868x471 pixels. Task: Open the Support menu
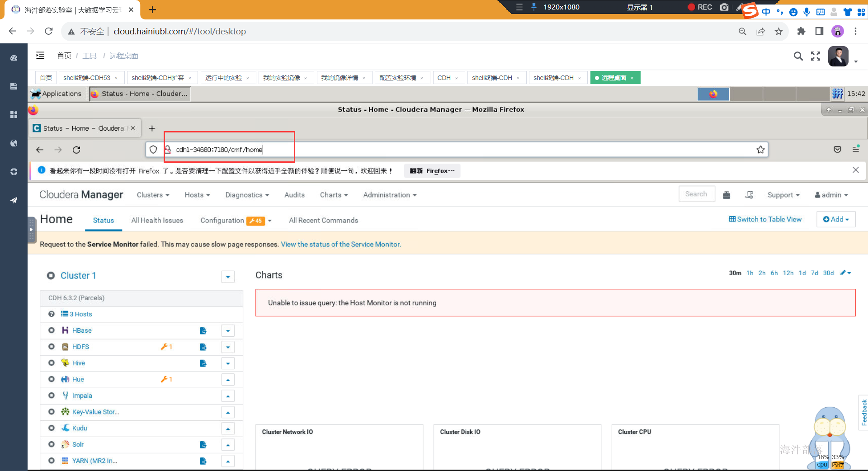pos(783,195)
